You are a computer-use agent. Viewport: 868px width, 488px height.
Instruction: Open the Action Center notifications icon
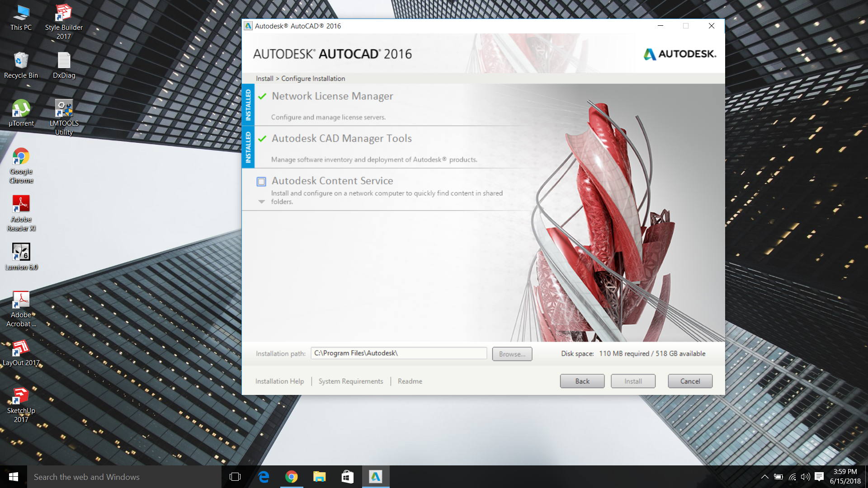[819, 477]
